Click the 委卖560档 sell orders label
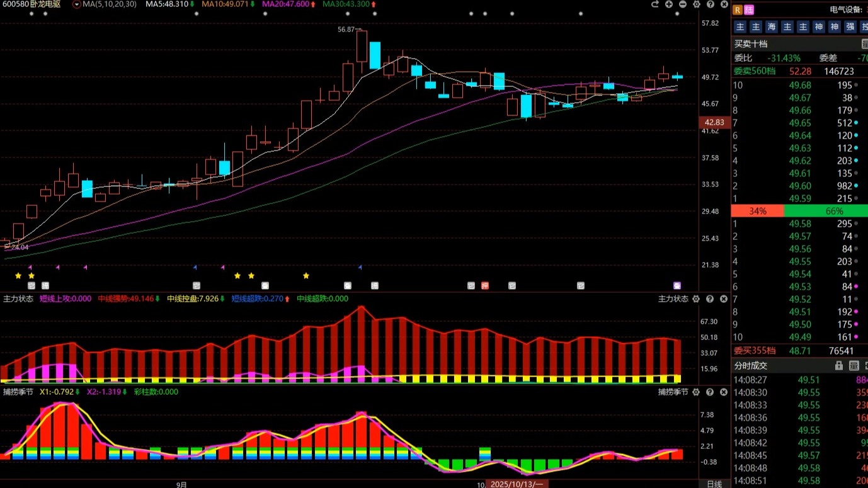This screenshot has height=488, width=868. tap(755, 72)
